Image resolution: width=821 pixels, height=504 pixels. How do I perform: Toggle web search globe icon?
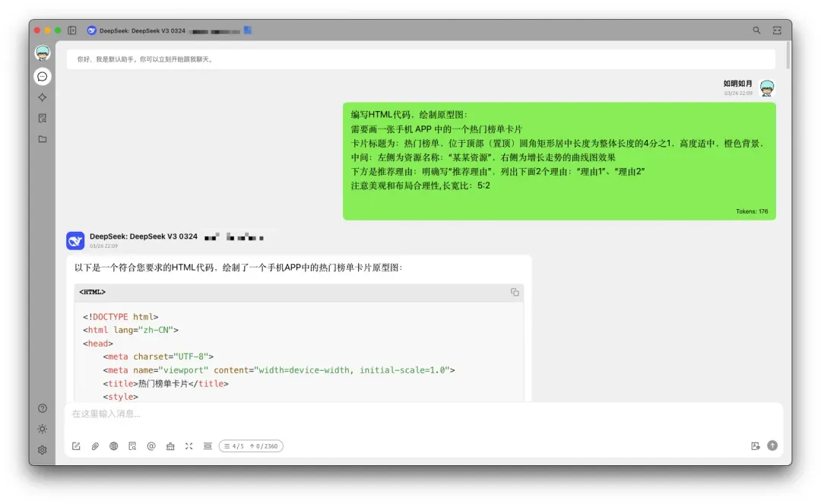click(x=113, y=446)
